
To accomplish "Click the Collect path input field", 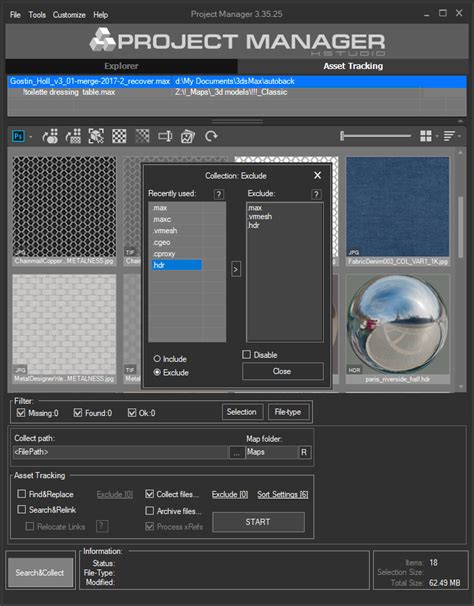I will 121,452.
